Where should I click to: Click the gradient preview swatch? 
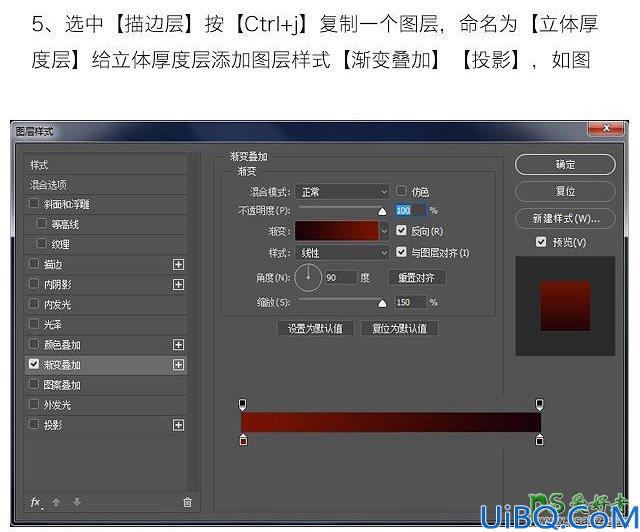(x=337, y=231)
